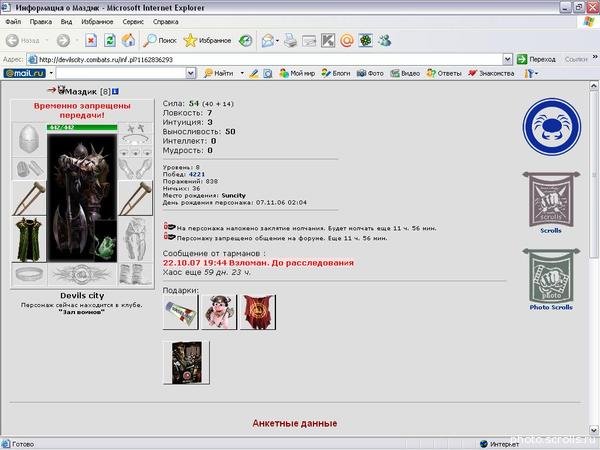The width and height of the screenshot is (600, 450).
Task: Open the Избранное favorites star button
Action: (207, 41)
